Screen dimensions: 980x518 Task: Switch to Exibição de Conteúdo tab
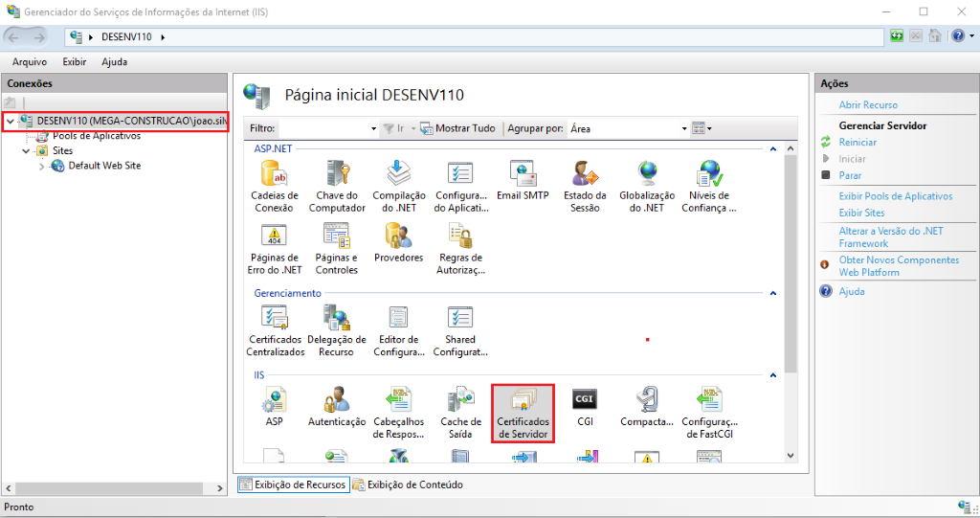(408, 484)
